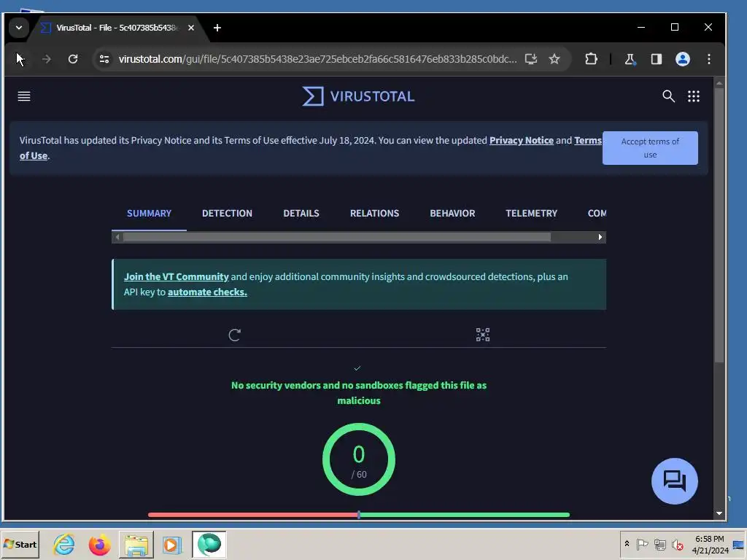Image resolution: width=747 pixels, height=560 pixels.
Task: Click the 0/60 detection score circle
Action: 359,459
